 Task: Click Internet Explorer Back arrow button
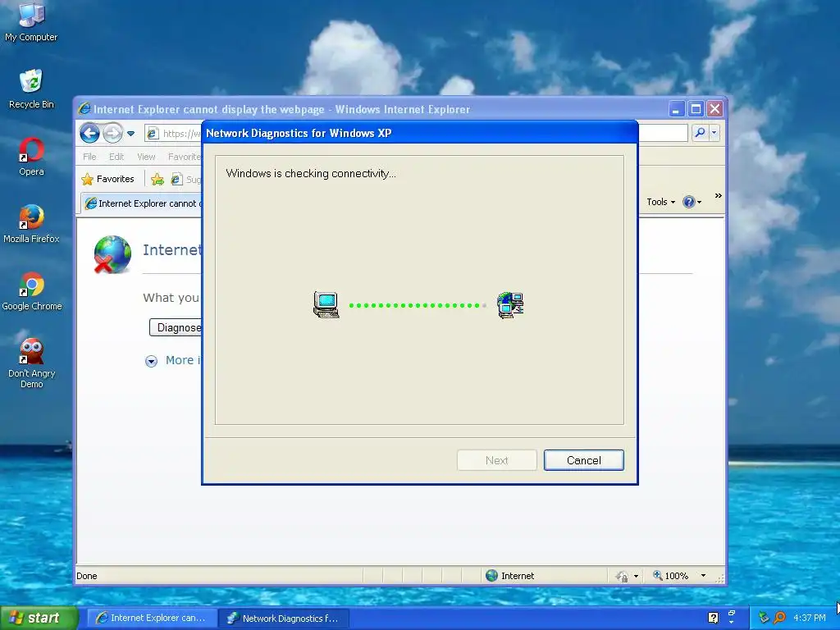(89, 133)
